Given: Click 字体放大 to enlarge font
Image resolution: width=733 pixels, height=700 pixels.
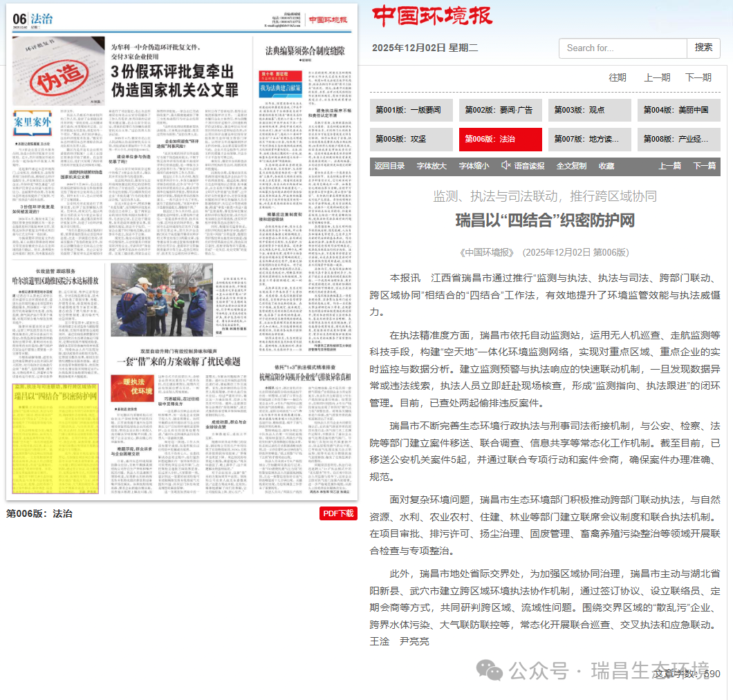Looking at the screenshot, I should (432, 166).
